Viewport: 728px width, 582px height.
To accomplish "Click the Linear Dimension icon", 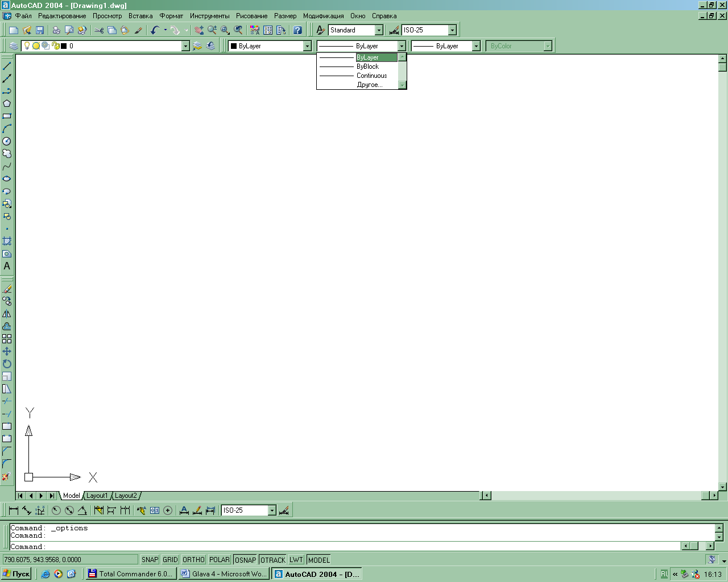I will (x=14, y=510).
